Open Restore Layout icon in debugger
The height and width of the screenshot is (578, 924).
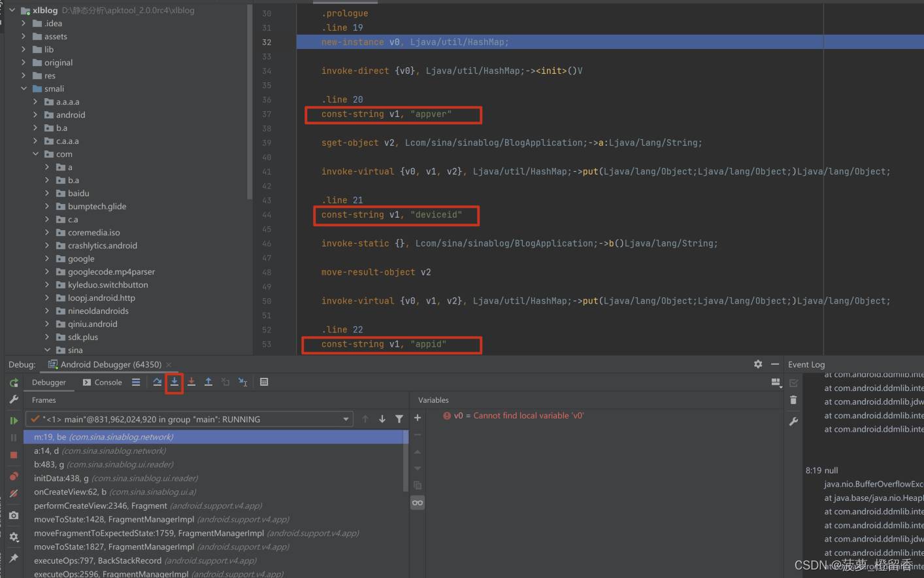pyautogui.click(x=776, y=382)
